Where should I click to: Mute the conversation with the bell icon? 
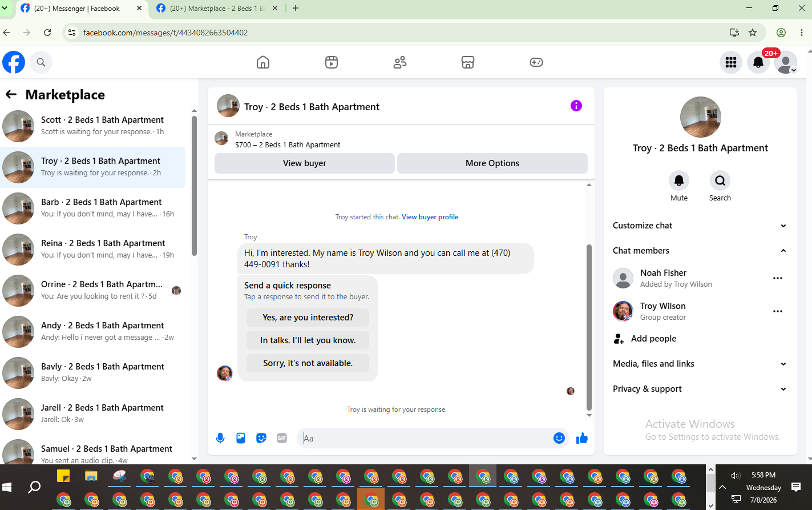click(x=679, y=180)
